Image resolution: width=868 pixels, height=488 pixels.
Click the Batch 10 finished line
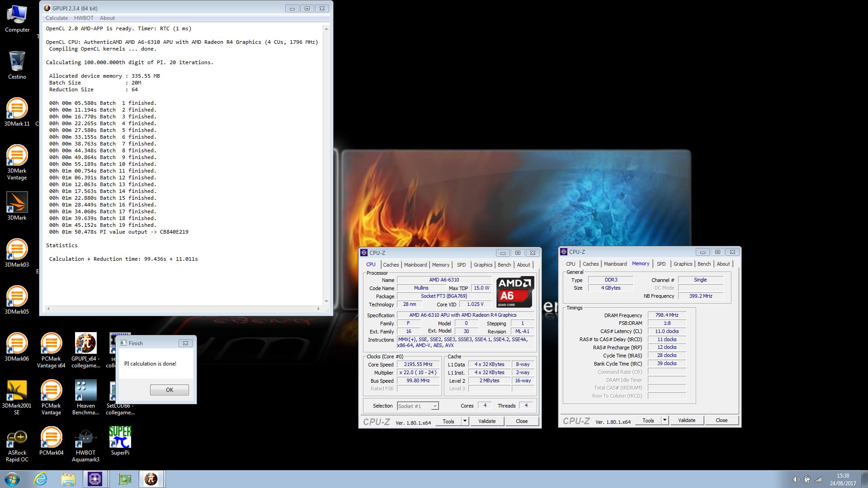103,164
